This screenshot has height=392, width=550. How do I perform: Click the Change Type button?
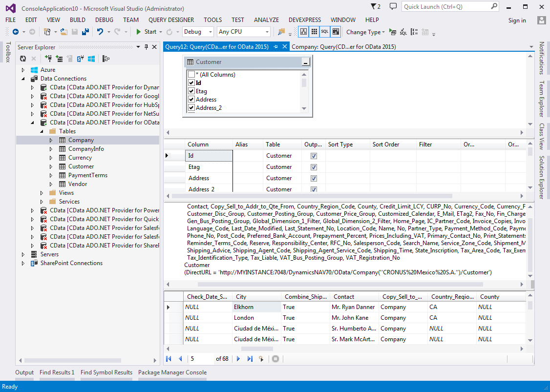tap(363, 32)
